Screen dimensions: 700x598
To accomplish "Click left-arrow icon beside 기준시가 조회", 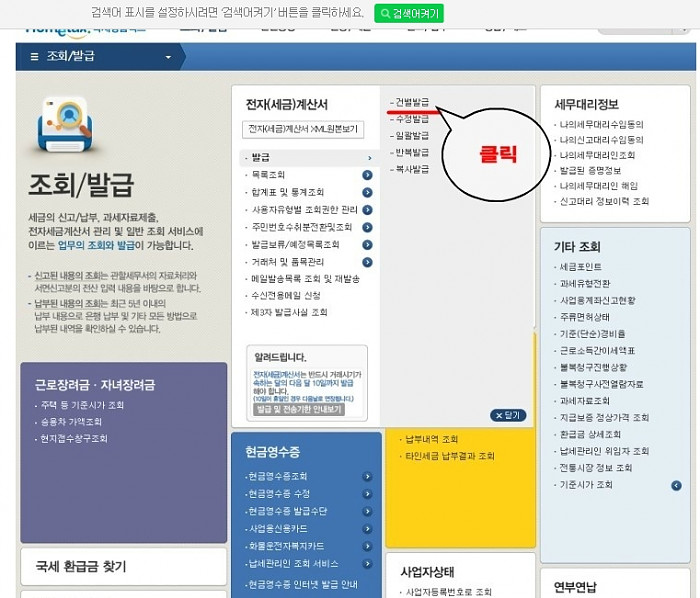I will 677,485.
